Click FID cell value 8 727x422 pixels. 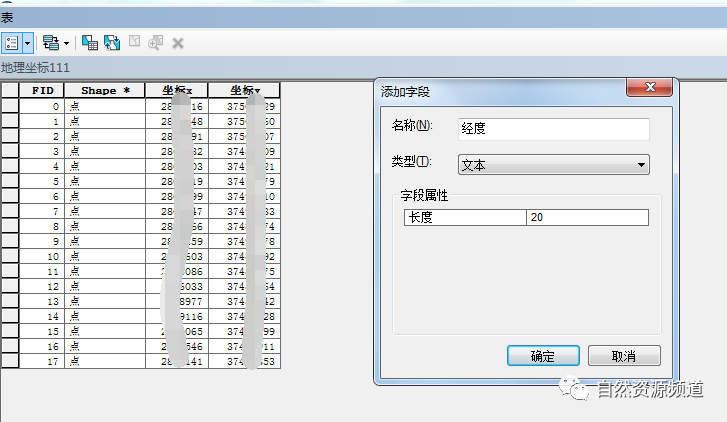[42, 226]
